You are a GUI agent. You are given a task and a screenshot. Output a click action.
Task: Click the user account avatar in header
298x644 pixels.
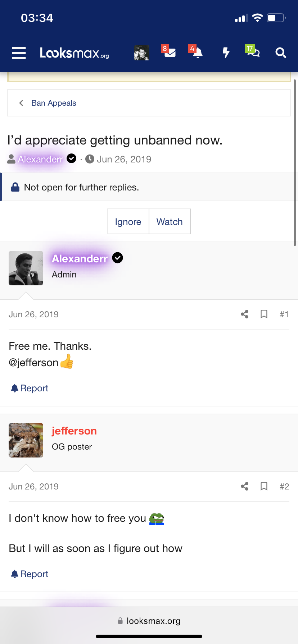(x=142, y=53)
